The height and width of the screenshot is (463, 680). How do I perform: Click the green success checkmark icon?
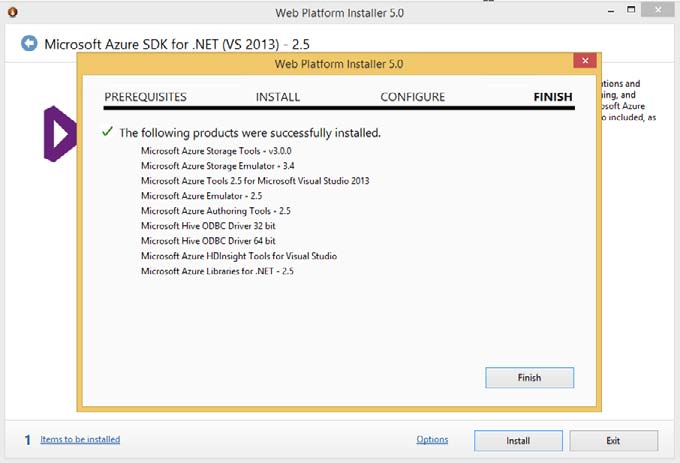click(108, 132)
